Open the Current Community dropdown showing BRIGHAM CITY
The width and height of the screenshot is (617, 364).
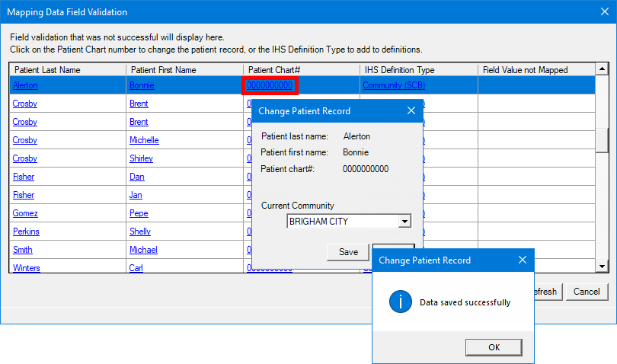tap(404, 222)
